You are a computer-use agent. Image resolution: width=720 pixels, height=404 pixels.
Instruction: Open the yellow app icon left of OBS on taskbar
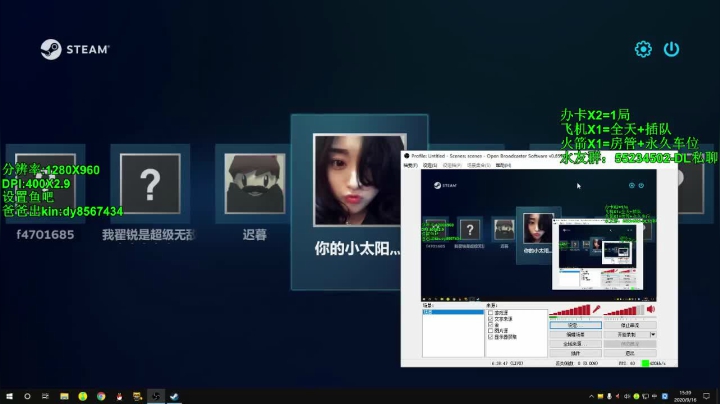pyautogui.click(x=137, y=396)
